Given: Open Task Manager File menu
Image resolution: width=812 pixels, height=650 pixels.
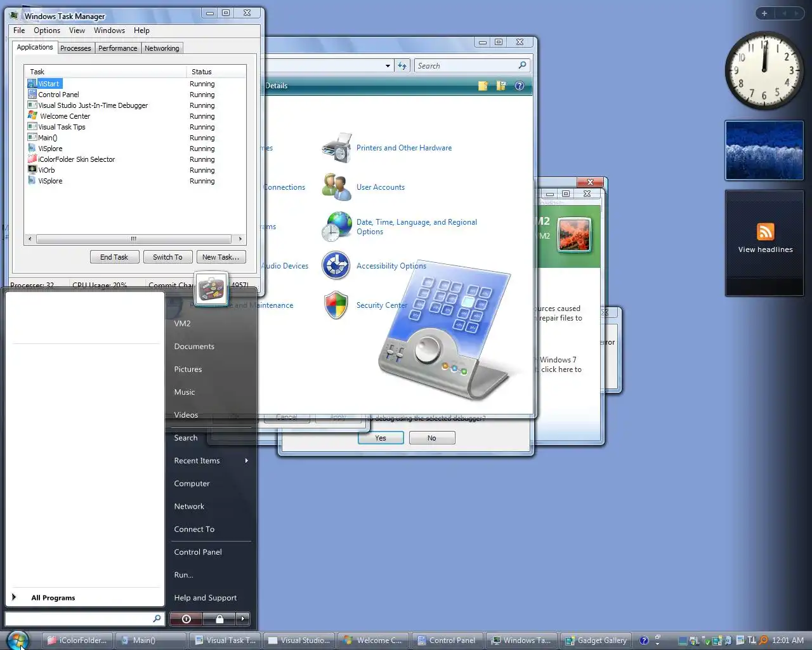Looking at the screenshot, I should point(19,30).
